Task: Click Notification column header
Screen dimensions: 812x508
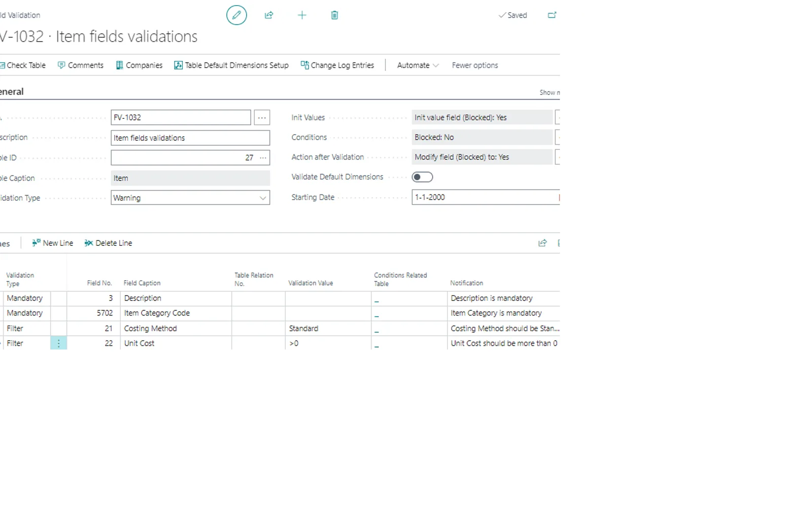Action: tap(467, 283)
